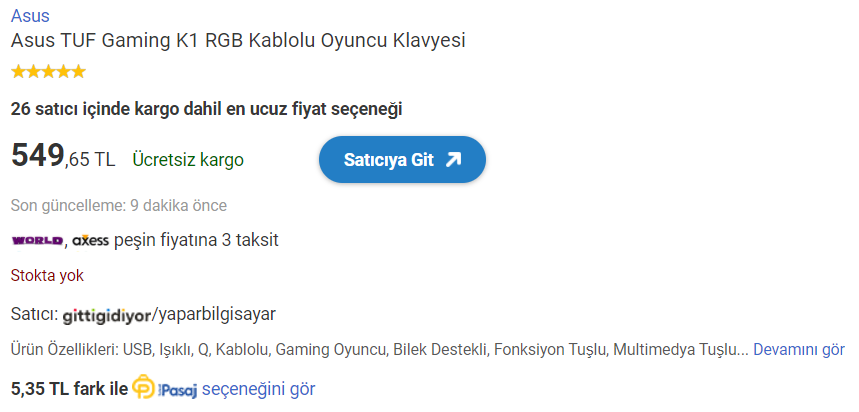This screenshot has width=859, height=412.
Task: Click the "5,35 TL fark ile" text
Action: click(x=69, y=388)
